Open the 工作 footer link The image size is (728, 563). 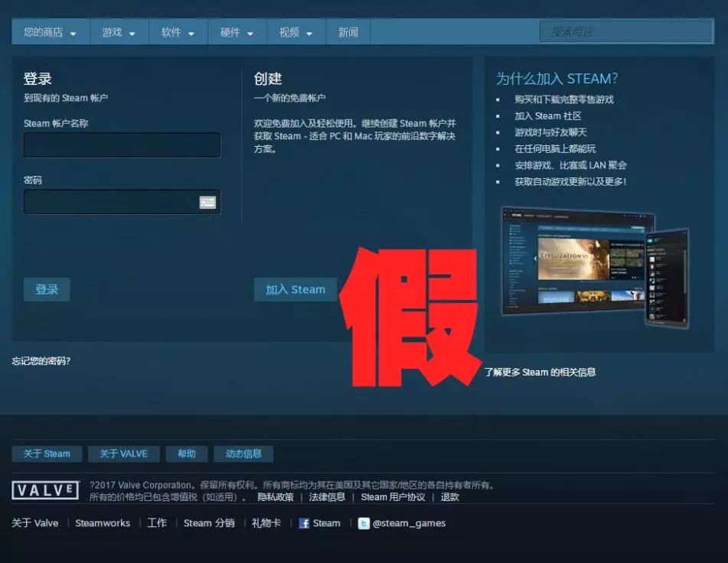point(157,523)
